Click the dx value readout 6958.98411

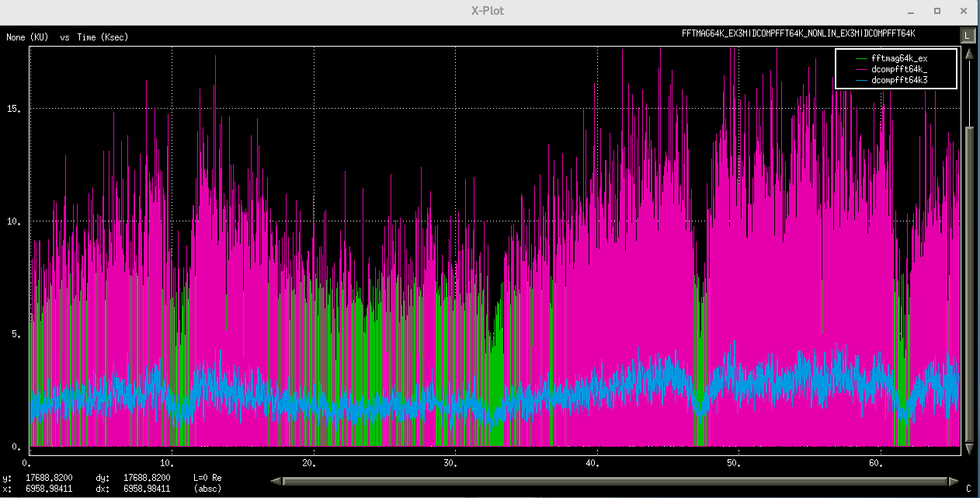[146, 489]
